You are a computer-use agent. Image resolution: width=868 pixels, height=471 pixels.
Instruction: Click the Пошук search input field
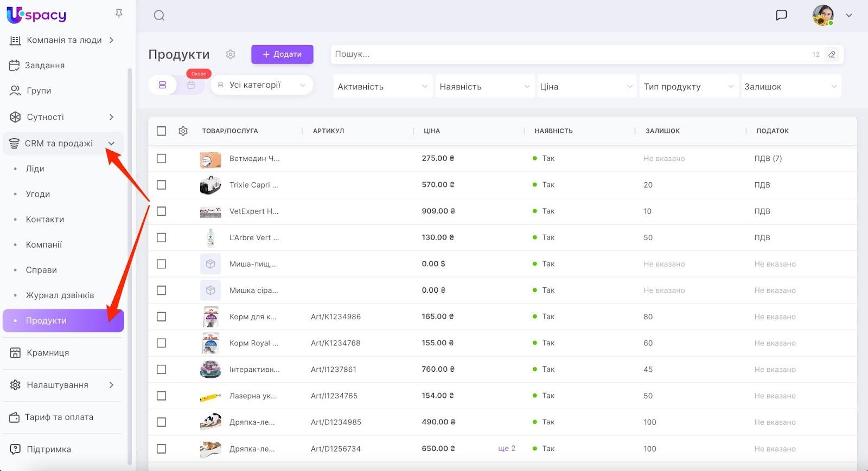[570, 54]
